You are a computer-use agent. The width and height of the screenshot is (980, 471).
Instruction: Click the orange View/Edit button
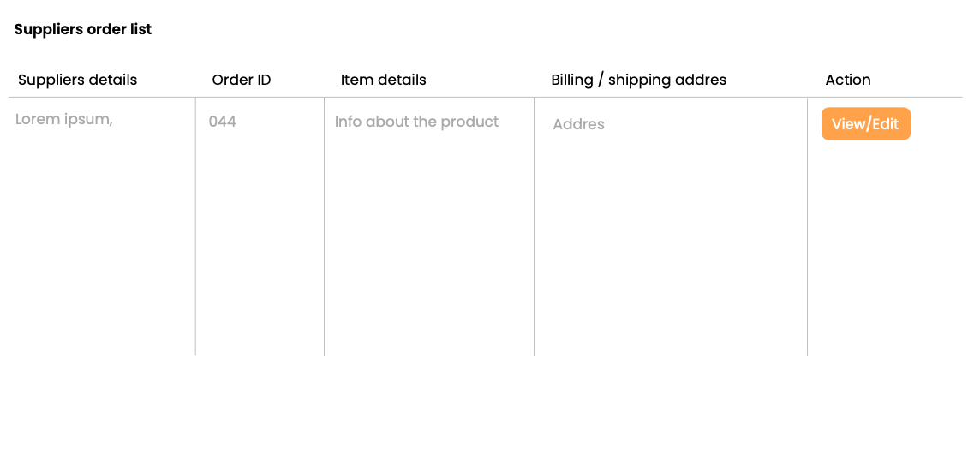pos(865,123)
